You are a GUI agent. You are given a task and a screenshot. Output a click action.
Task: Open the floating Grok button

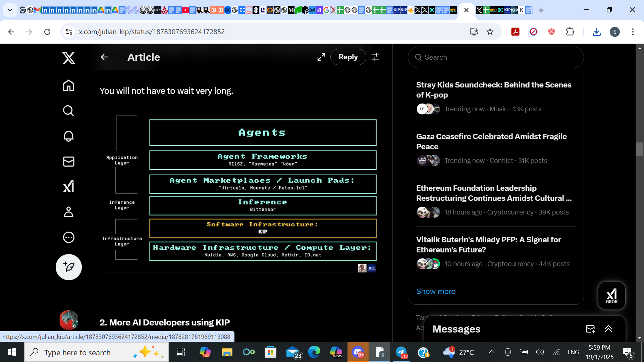[x=612, y=295]
